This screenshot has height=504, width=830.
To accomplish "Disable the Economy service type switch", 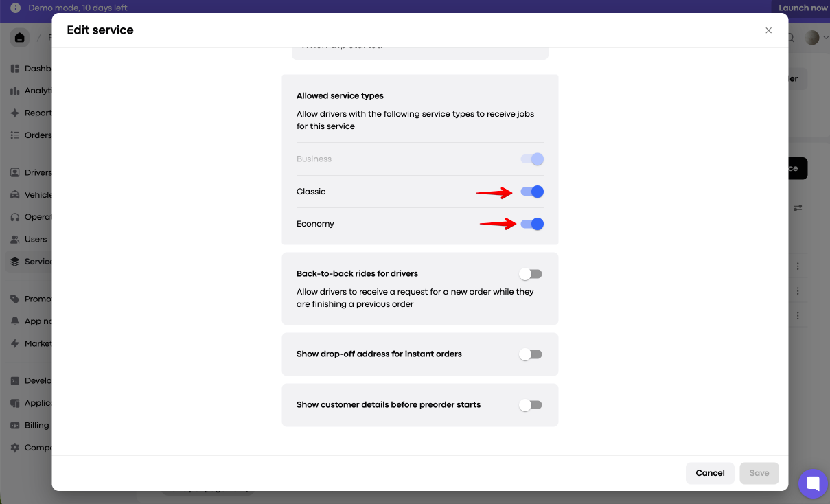I will 532,224.
